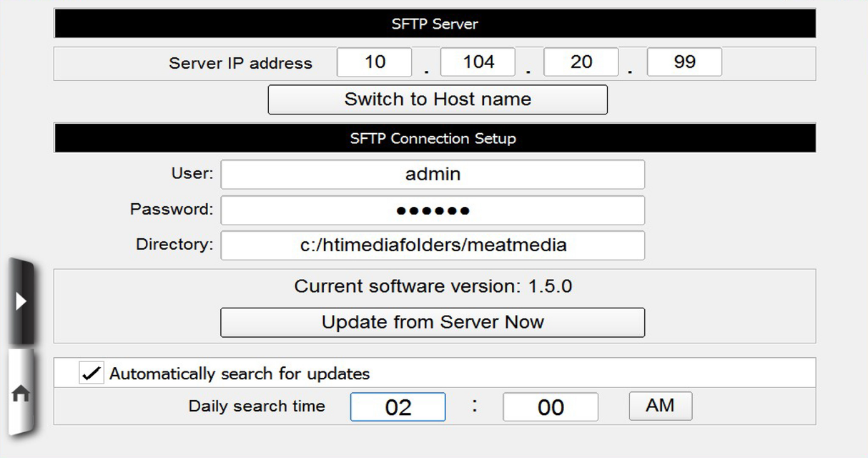The image size is (868, 458).
Task: Select the daily search hour field showing 02
Action: [398, 406]
